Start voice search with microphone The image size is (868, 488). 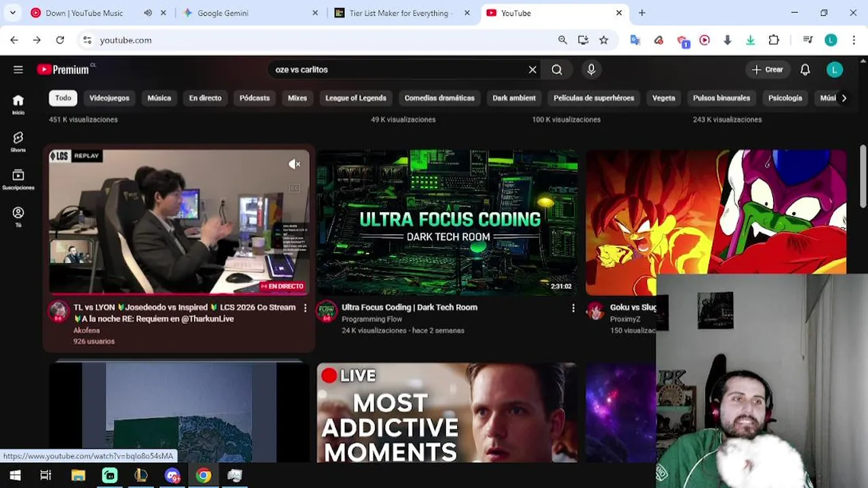click(591, 69)
